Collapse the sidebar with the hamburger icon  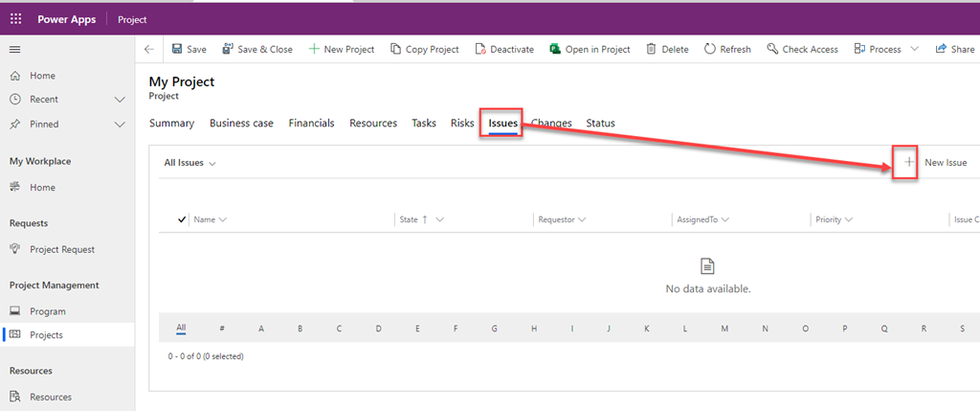click(15, 49)
